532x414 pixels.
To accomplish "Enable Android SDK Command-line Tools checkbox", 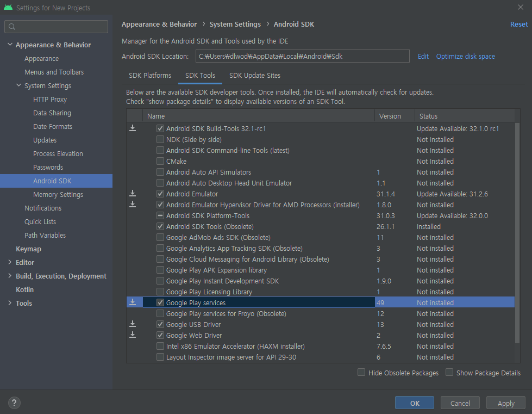I will [x=160, y=150].
